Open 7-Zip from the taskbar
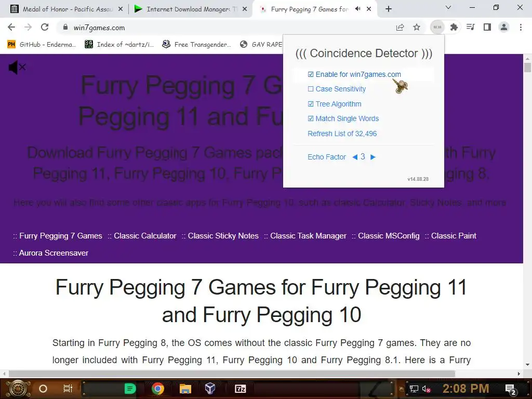This screenshot has height=399, width=532. 240,389
